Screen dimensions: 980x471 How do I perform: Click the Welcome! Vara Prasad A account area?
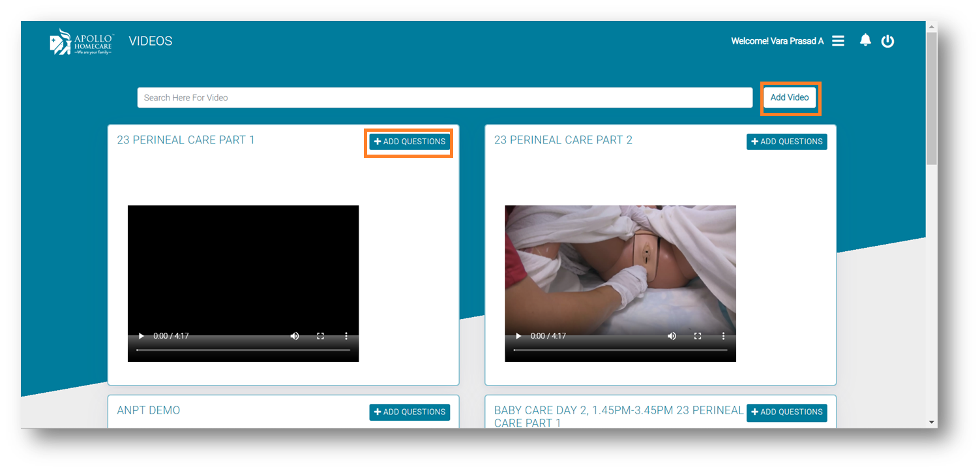pyautogui.click(x=777, y=40)
